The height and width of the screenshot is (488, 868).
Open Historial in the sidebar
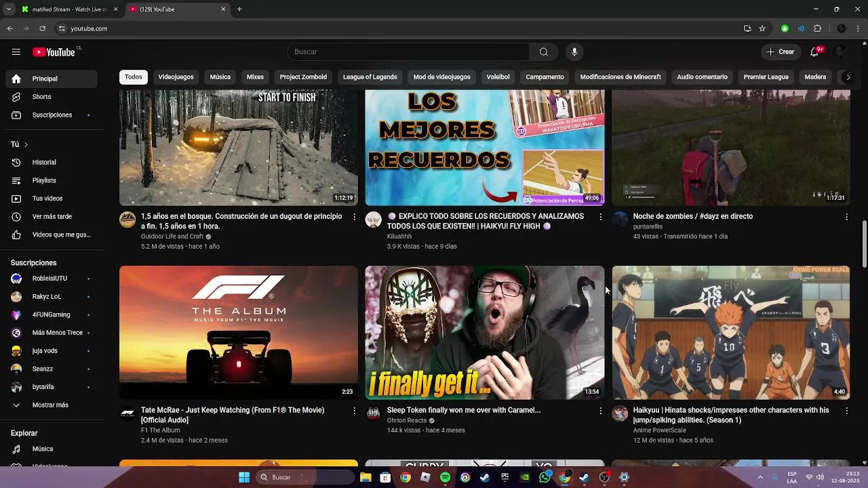(x=52, y=163)
